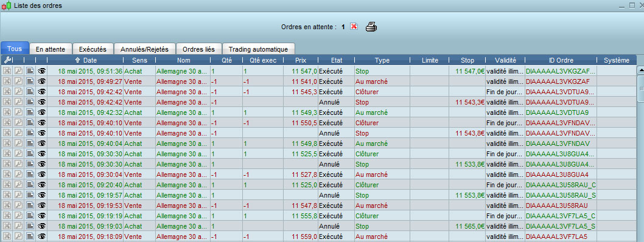
Task: Toggle eye icon on the 09:20:40 order
Action: [x=41, y=185]
